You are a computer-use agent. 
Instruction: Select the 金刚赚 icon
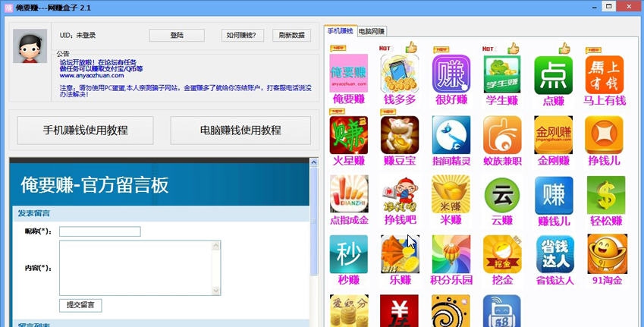pos(553,135)
